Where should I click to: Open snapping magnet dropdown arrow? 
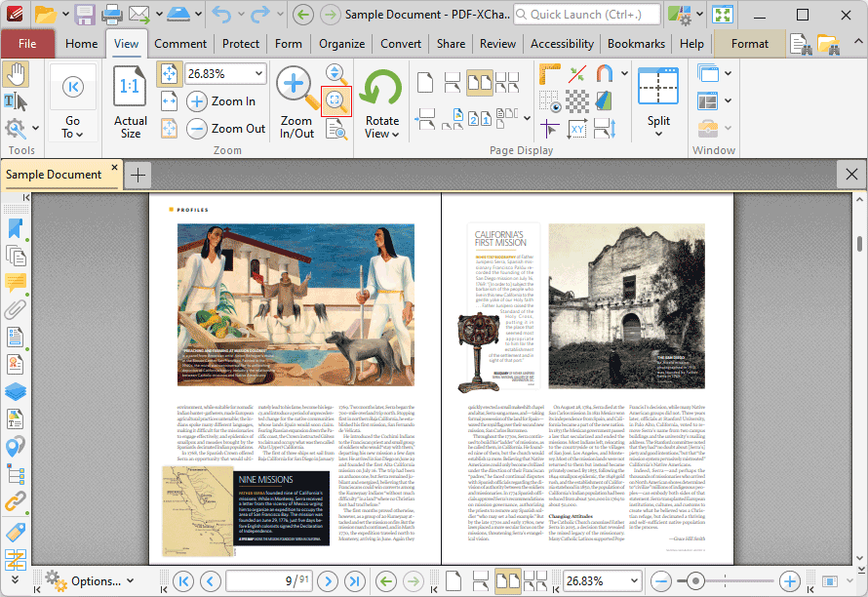(x=624, y=74)
